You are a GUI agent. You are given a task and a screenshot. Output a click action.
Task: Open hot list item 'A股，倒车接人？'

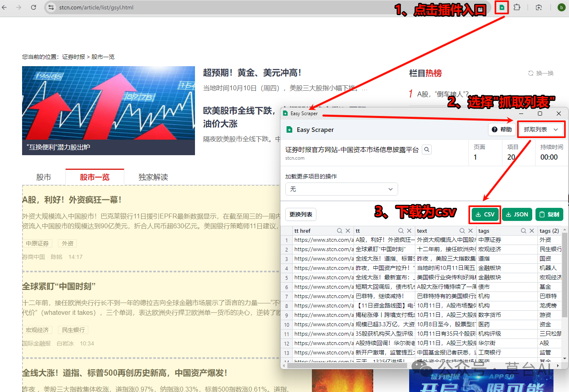pyautogui.click(x=443, y=94)
